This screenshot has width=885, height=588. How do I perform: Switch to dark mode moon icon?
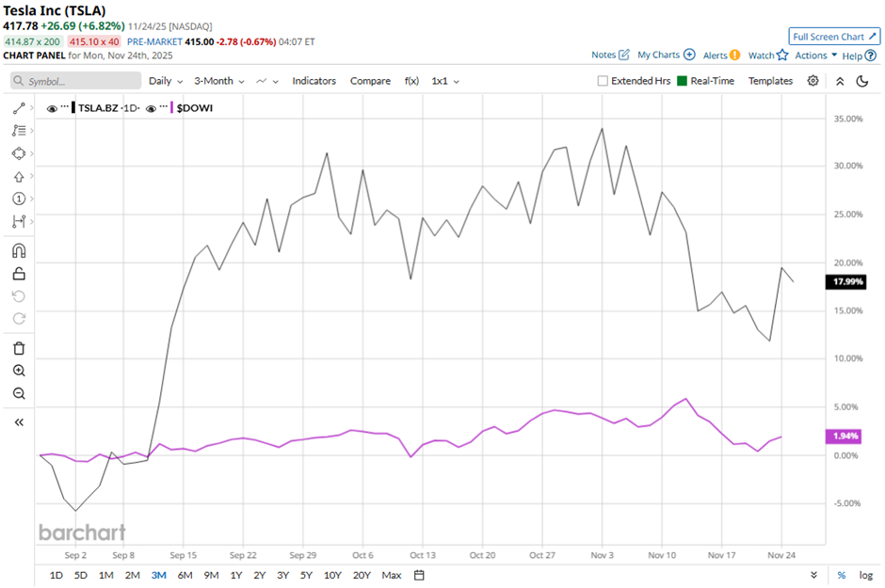tap(862, 81)
